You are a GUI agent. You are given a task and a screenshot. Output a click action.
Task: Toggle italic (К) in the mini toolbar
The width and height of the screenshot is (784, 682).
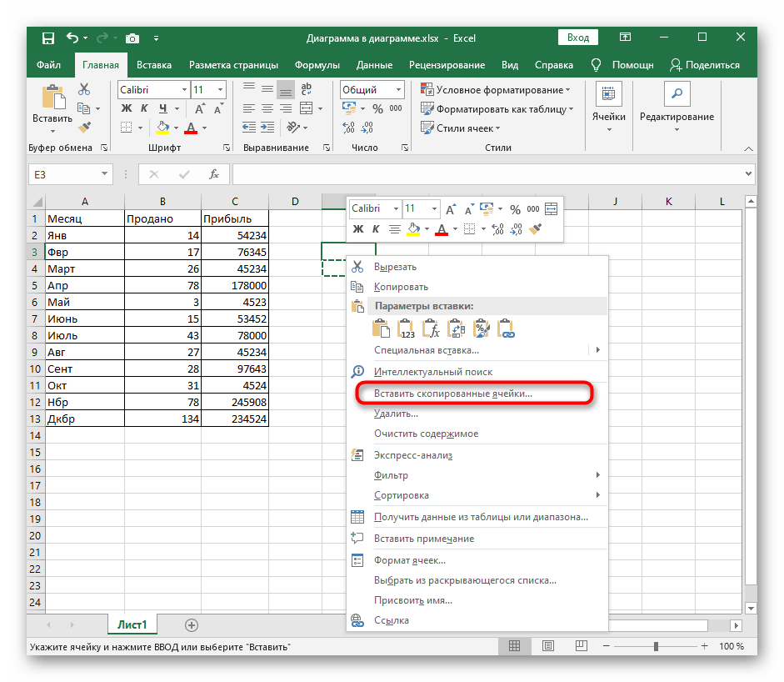pyautogui.click(x=376, y=228)
